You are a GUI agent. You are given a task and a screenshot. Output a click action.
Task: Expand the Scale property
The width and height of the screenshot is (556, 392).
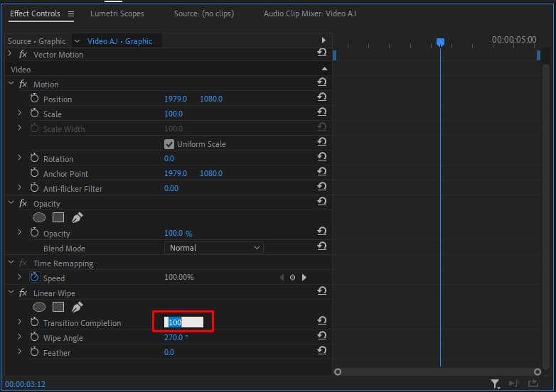[x=19, y=114]
